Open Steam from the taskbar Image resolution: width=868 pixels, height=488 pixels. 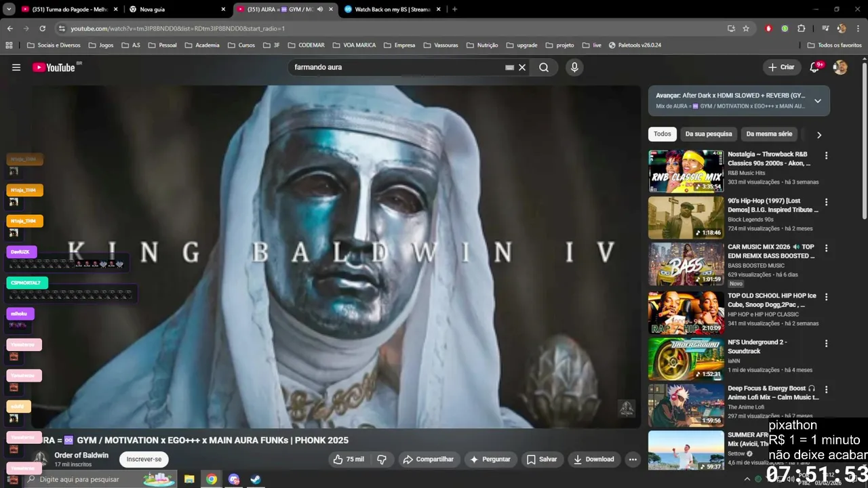coord(256,479)
